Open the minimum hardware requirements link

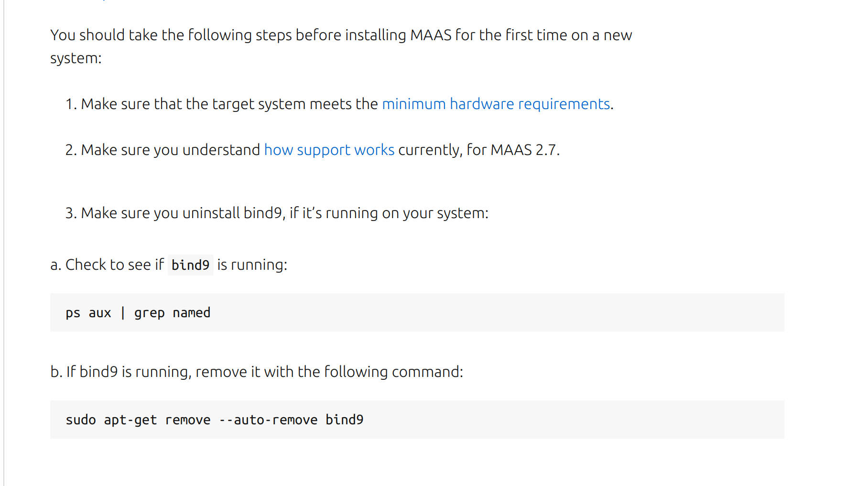point(496,104)
